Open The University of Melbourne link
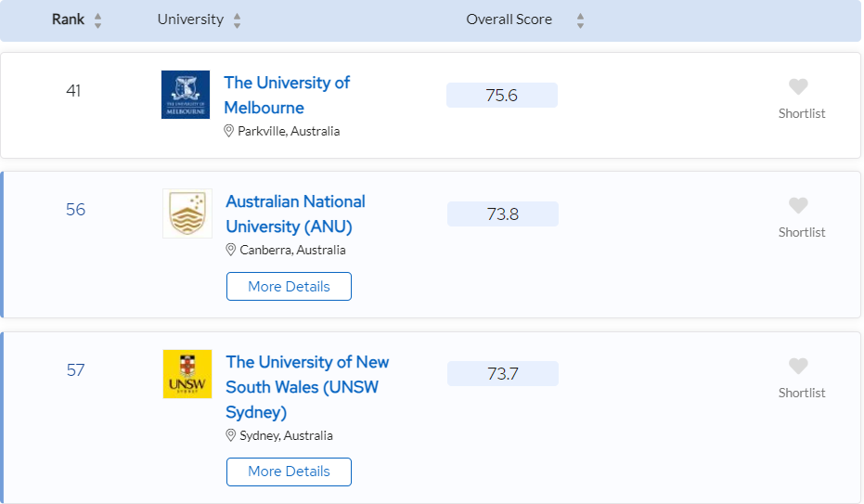 coord(287,95)
